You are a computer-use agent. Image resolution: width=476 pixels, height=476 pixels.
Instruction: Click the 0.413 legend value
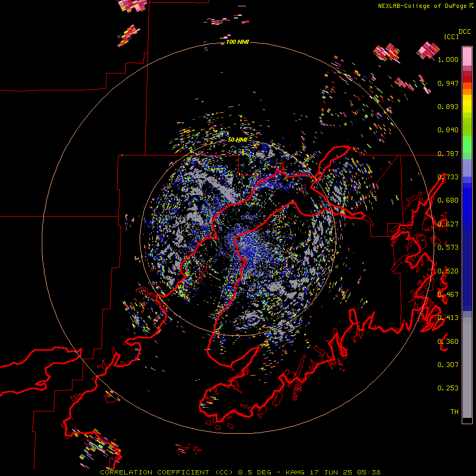click(448, 318)
